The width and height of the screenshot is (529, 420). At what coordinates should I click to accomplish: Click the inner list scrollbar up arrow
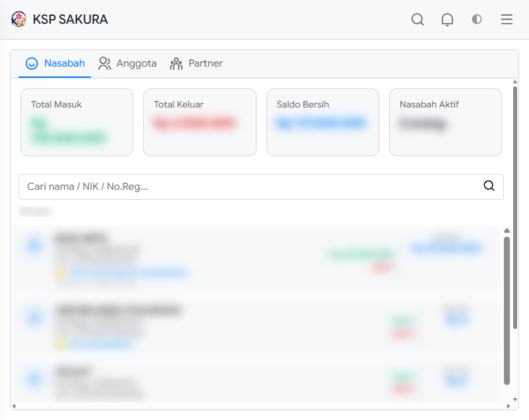507,231
